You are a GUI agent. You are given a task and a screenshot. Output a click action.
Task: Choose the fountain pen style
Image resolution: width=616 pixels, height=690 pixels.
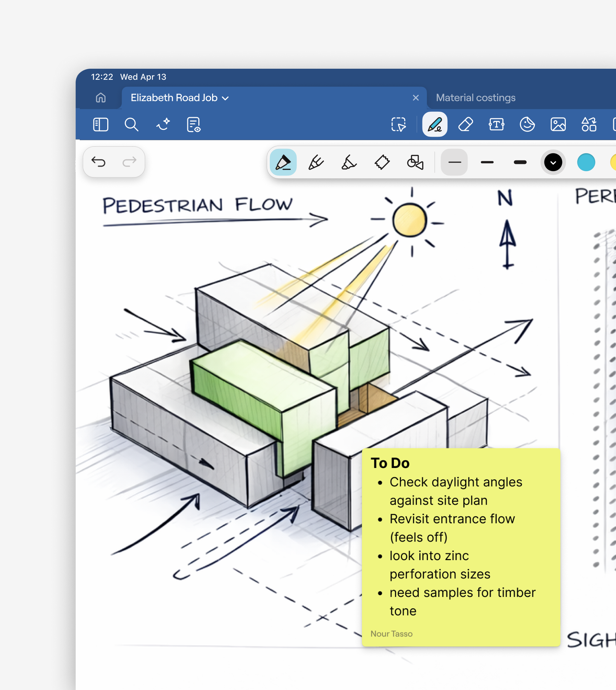[x=283, y=162]
